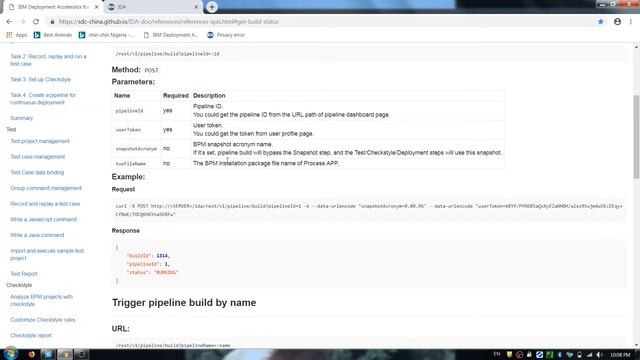Open the Chrome three-dot menu
640x360 pixels.
(x=631, y=22)
